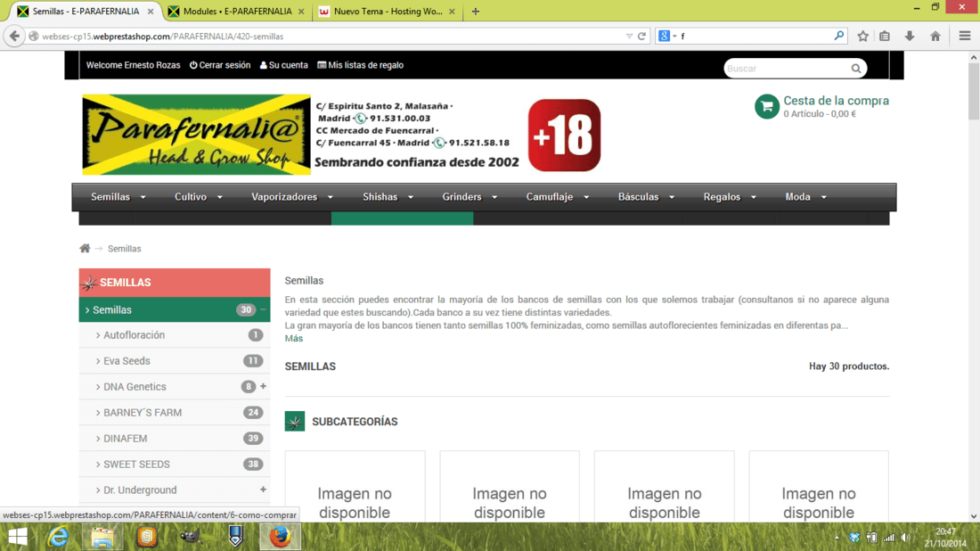Click the site search magnifier icon
Image resolution: width=980 pixels, height=551 pixels.
(855, 68)
